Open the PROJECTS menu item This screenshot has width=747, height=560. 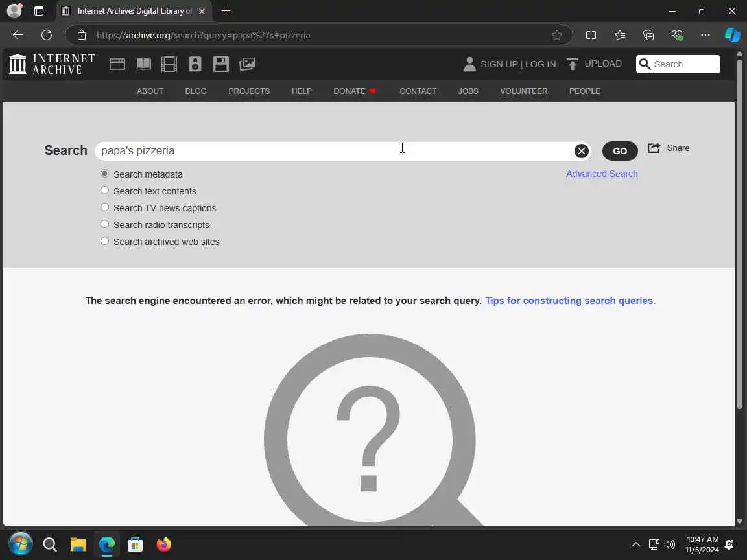[x=249, y=91]
